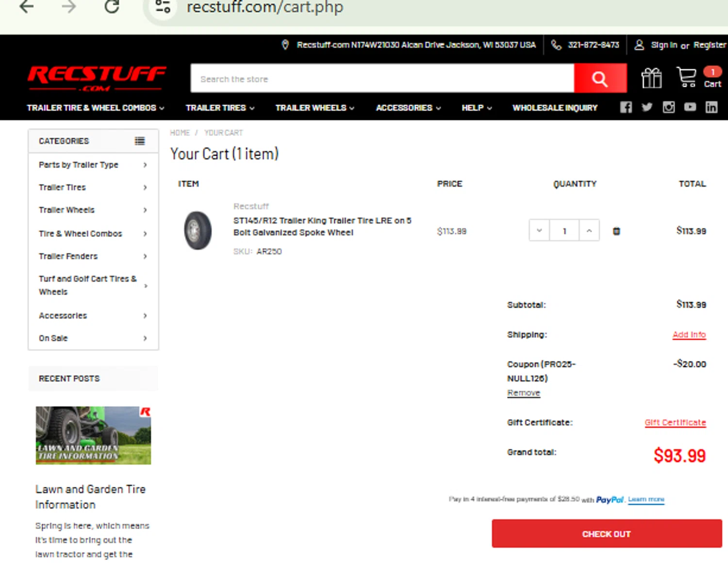This screenshot has height=563, width=728.
Task: Click Add Info for shipping
Action: tap(689, 334)
